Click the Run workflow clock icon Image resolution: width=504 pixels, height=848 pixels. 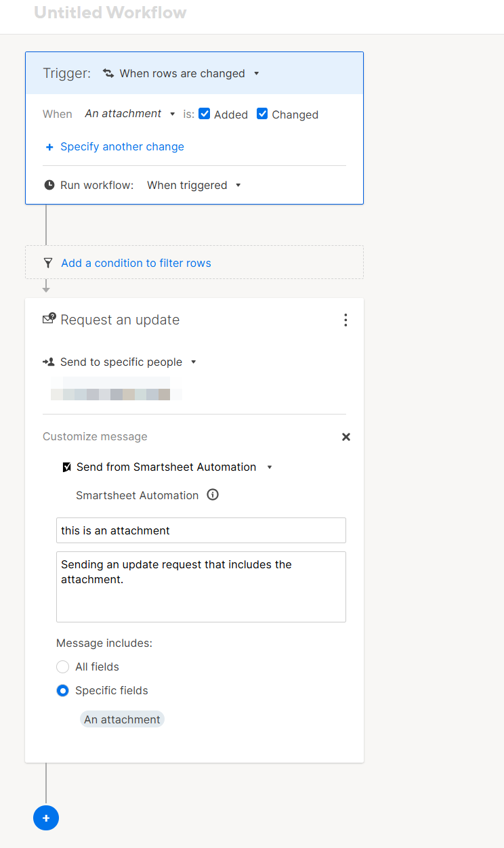tap(49, 185)
